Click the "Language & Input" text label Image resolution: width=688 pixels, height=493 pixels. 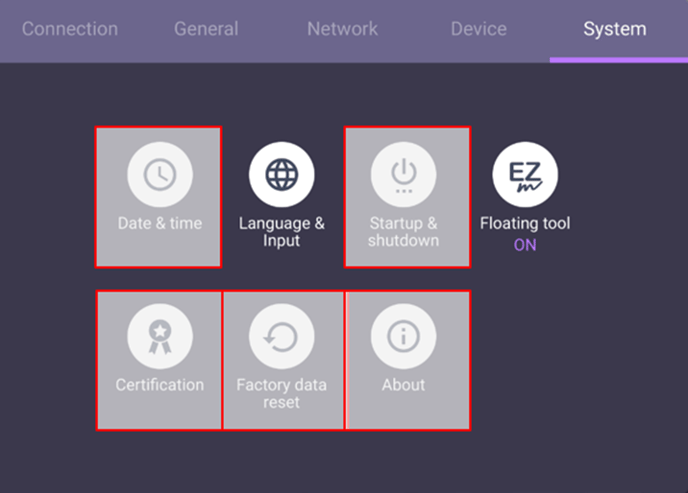tap(281, 232)
